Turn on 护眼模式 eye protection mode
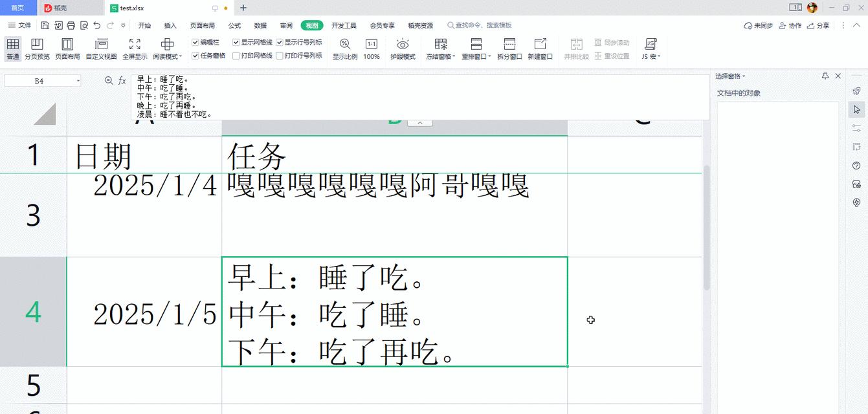868x414 pixels. point(403,49)
